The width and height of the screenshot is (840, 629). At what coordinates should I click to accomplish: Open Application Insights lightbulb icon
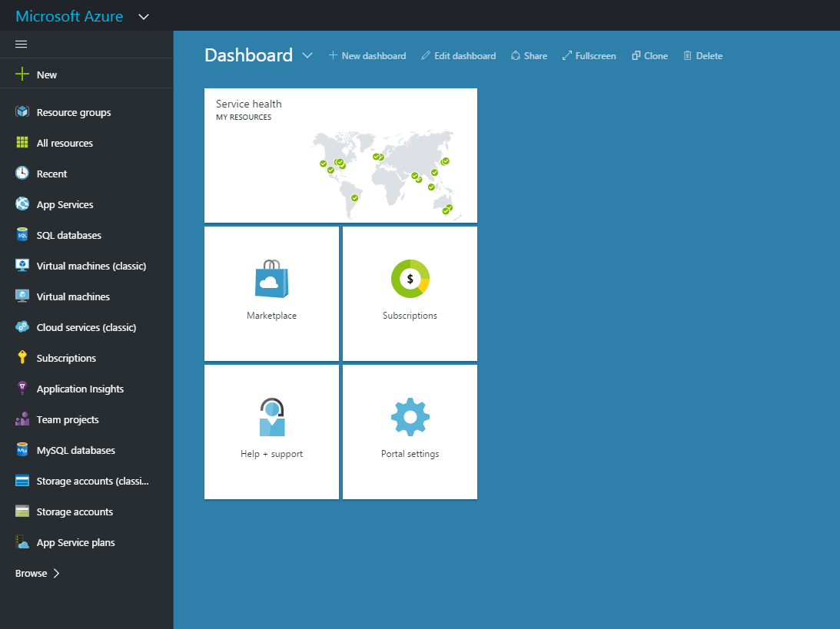[x=22, y=388]
